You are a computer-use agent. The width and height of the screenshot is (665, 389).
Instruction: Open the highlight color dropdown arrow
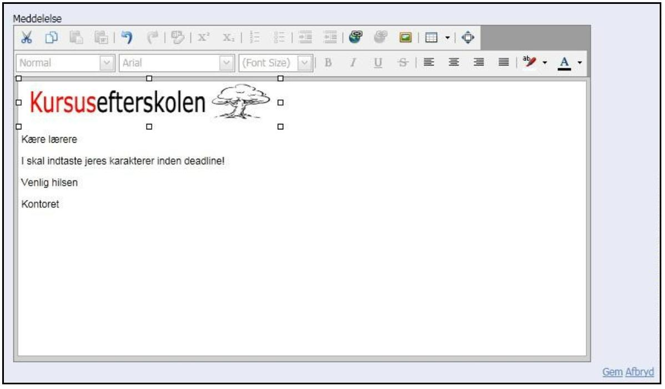point(545,63)
